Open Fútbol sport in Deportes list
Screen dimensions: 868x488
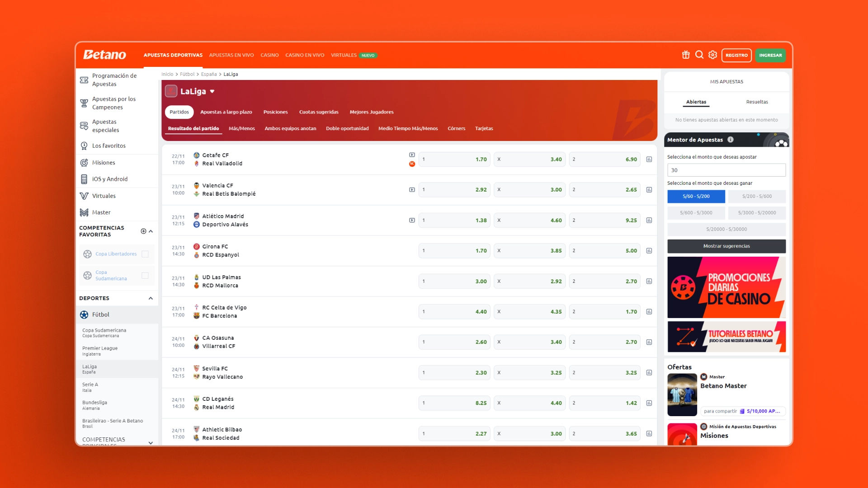tap(117, 315)
